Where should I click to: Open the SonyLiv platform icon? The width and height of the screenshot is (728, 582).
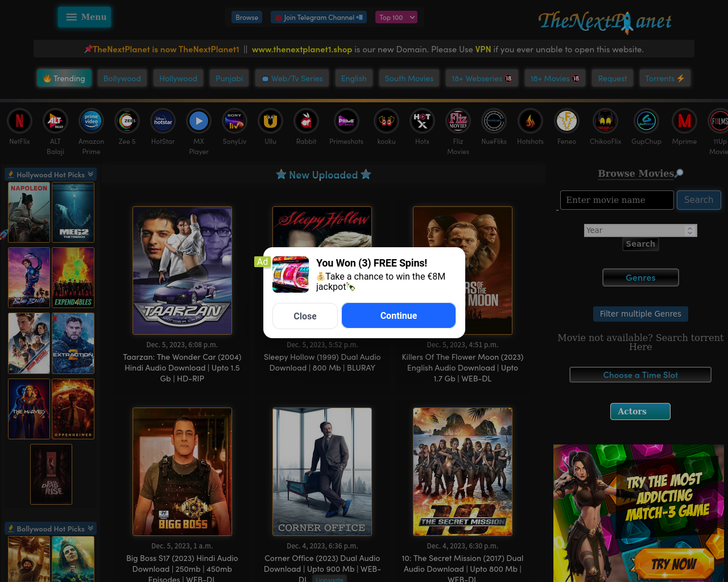click(234, 120)
